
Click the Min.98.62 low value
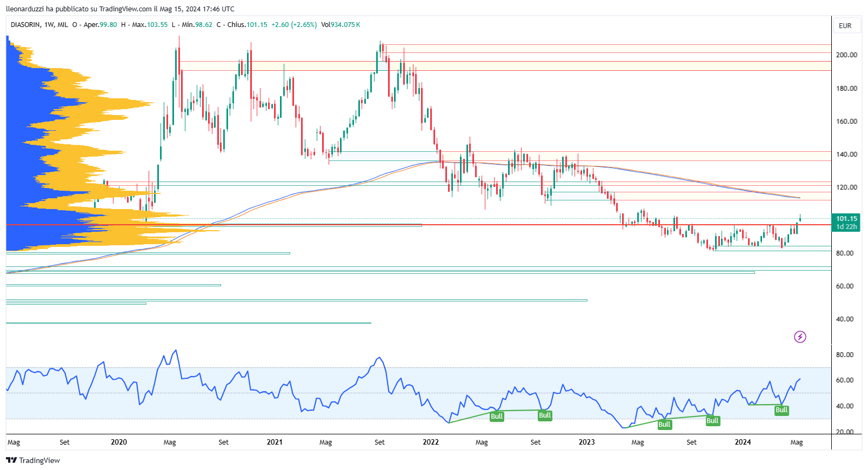point(197,25)
